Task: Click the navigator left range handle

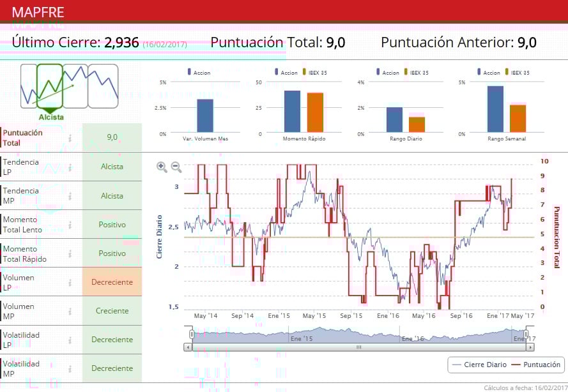Action: coord(192,334)
